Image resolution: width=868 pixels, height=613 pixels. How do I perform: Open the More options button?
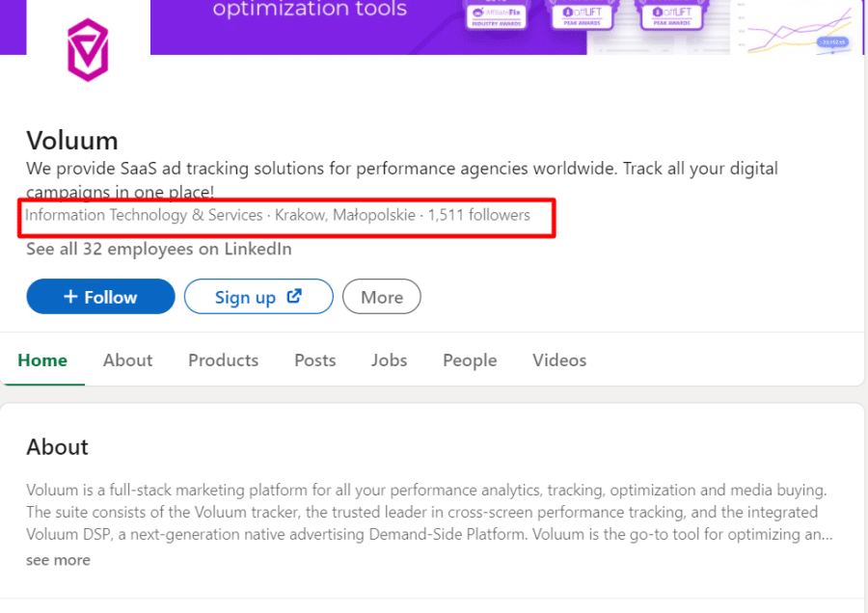click(x=381, y=297)
